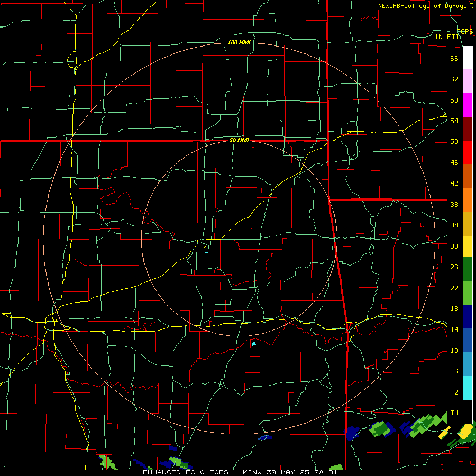476x476 pixels.
Task: Click the 66 legend value
Action: point(454,58)
